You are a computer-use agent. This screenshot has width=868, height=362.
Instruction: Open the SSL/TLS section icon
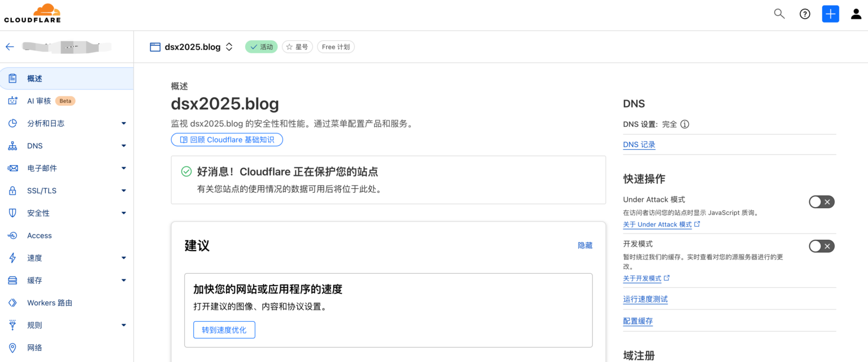pyautogui.click(x=12, y=191)
